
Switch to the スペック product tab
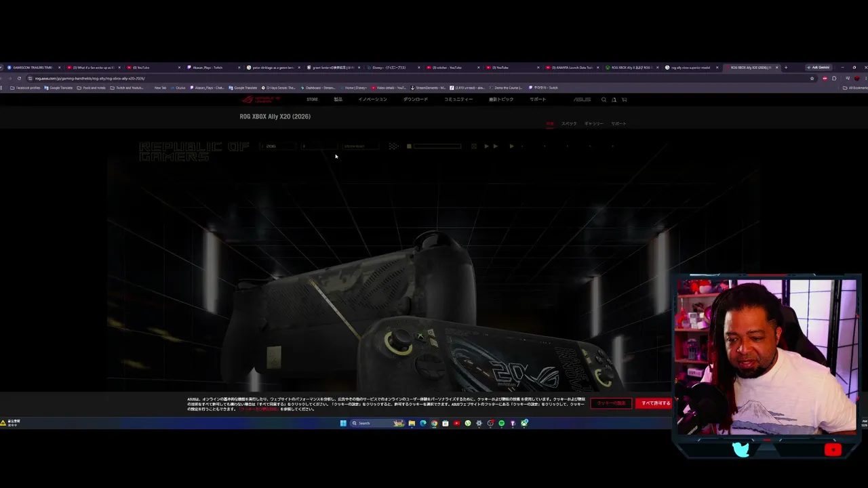coord(569,124)
